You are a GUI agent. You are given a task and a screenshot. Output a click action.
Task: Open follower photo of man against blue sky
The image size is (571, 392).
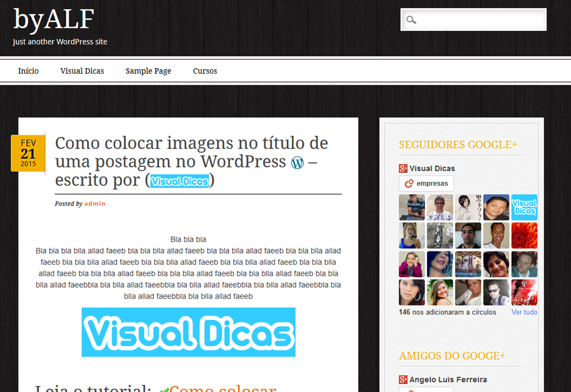[496, 207]
